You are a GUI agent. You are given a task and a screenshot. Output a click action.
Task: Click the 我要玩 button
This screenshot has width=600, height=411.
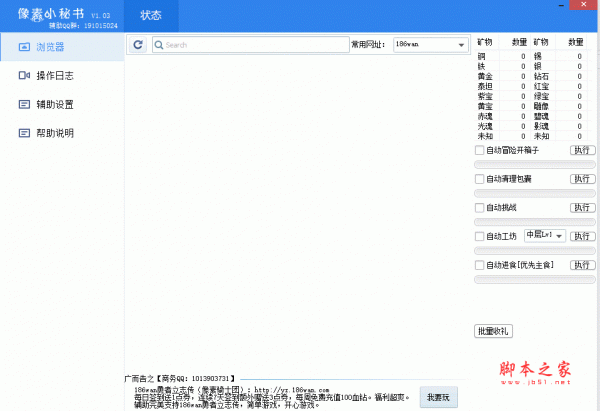[438, 397]
